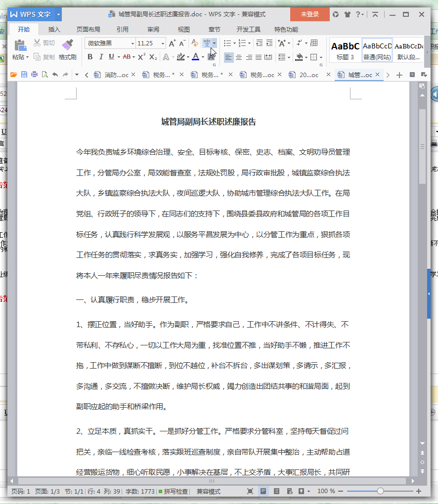Close the 城管...oc document tab

coord(378,75)
